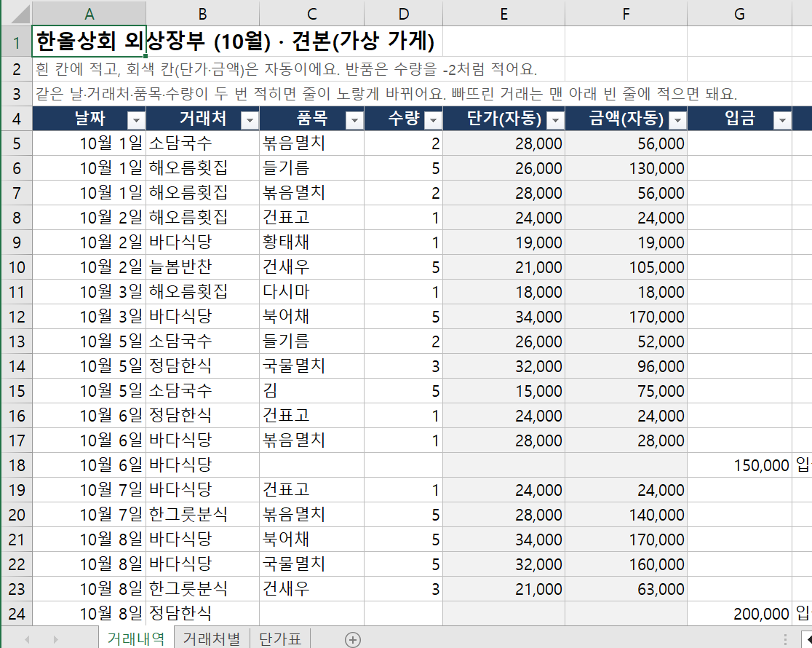The height and width of the screenshot is (648, 812).
Task: Select column C header
Action: (311, 14)
